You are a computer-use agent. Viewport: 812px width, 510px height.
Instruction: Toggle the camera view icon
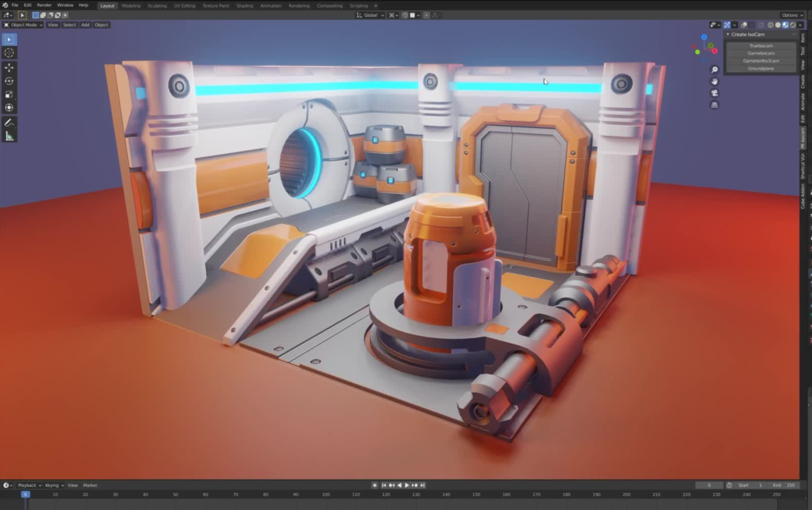[715, 93]
